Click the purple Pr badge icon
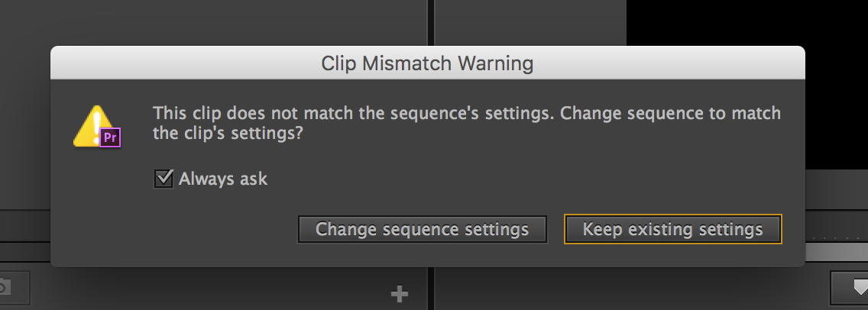This screenshot has width=868, height=310. (111, 137)
